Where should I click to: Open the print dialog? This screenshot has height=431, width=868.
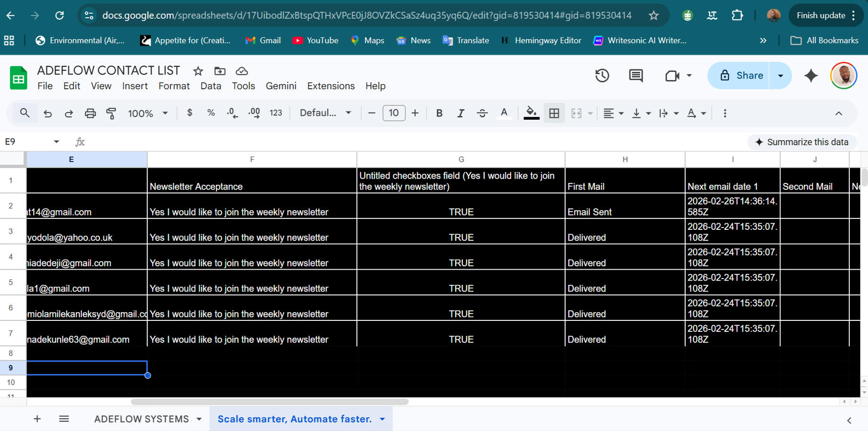click(90, 113)
